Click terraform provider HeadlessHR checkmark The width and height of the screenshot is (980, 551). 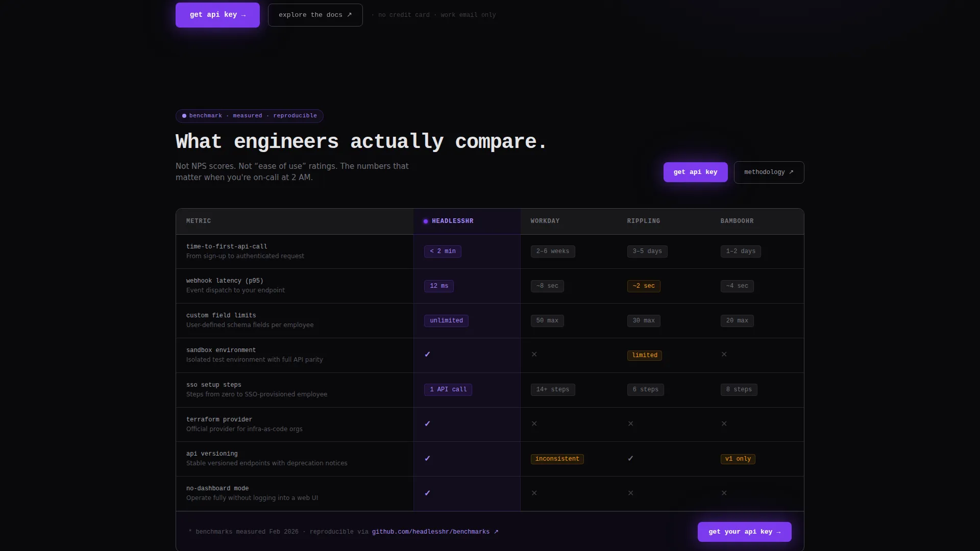tap(427, 424)
